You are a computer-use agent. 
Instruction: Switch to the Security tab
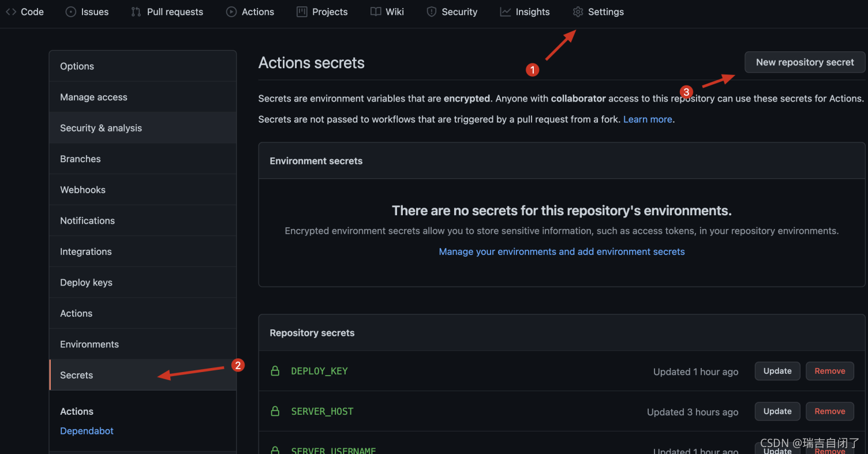click(452, 12)
